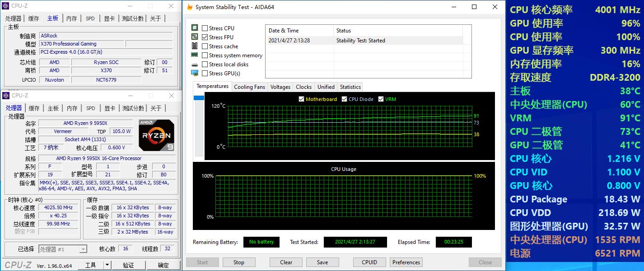Click the 核心速度 value 4025.50 MHz field

click(58, 207)
